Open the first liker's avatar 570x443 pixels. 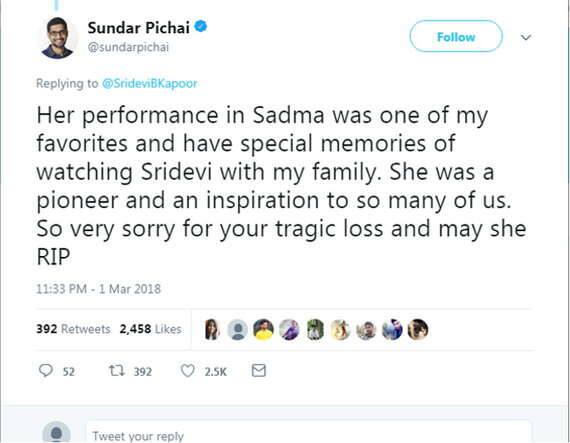pos(212,329)
